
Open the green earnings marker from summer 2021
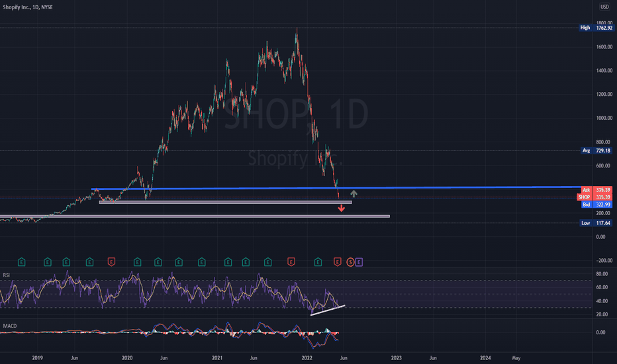click(268, 262)
